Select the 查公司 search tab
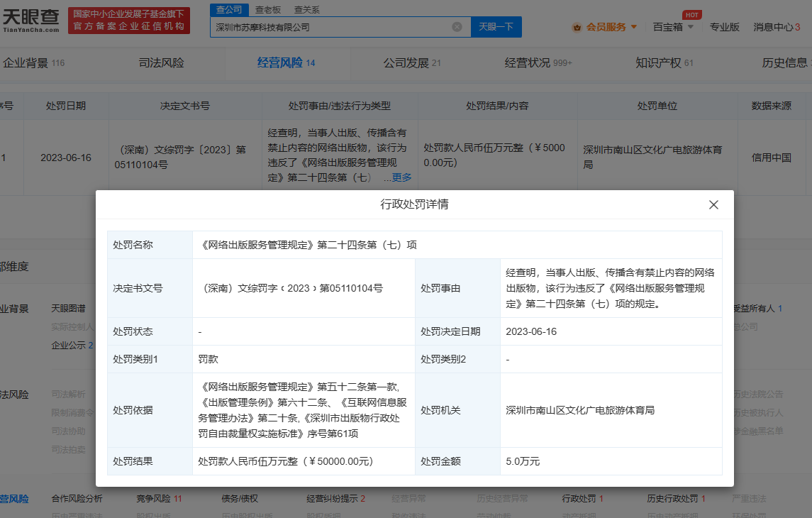The width and height of the screenshot is (812, 518). [229, 9]
